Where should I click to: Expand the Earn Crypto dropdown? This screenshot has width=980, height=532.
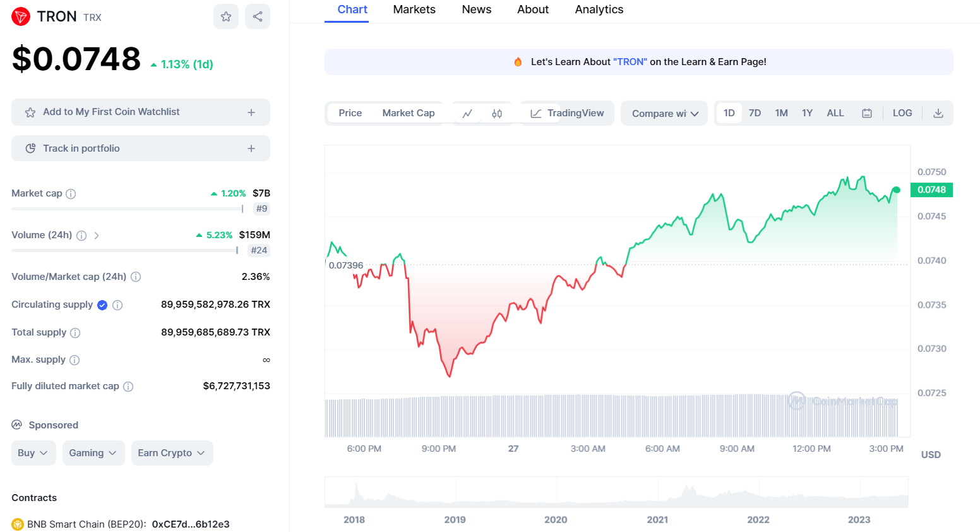pyautogui.click(x=172, y=453)
